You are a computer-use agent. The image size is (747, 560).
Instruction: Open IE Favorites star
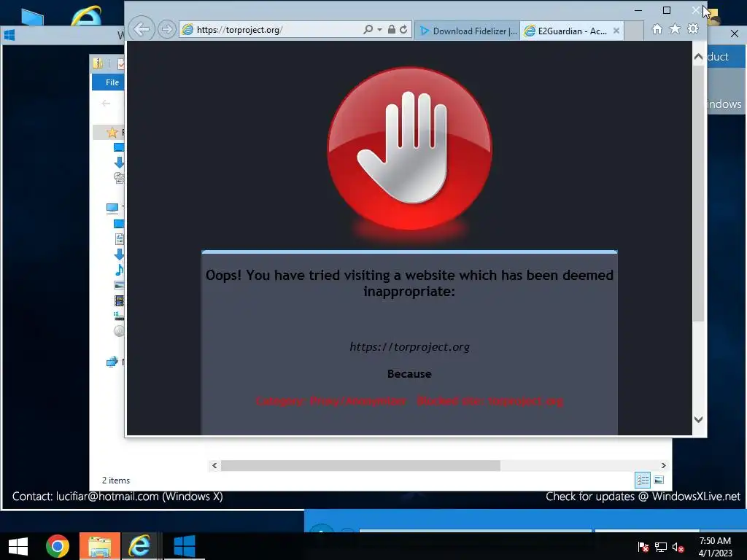point(675,29)
